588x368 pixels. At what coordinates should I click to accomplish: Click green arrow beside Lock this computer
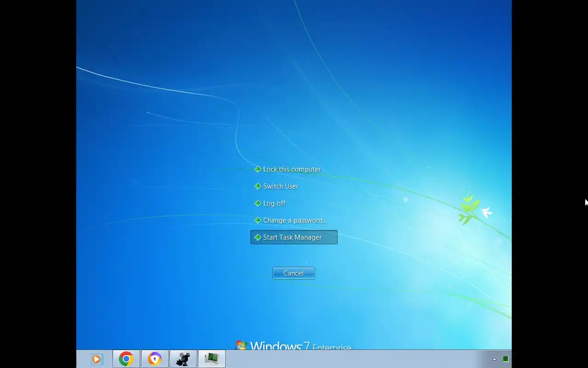coord(258,169)
